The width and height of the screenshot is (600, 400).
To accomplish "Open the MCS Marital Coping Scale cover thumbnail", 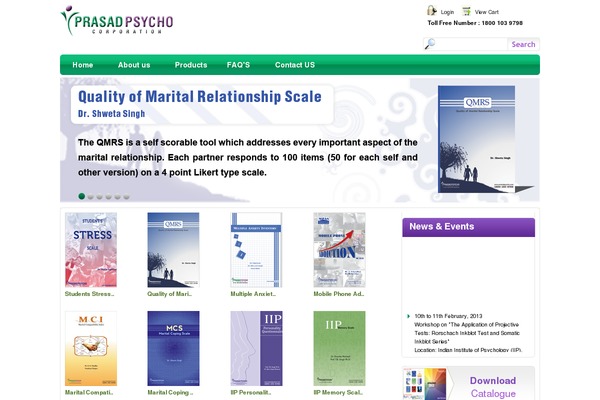I will pos(173,348).
